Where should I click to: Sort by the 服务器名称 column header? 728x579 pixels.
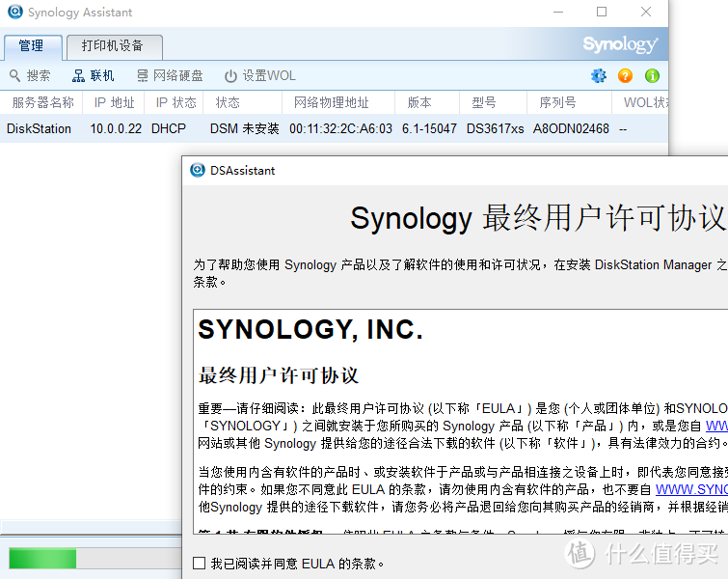click(42, 102)
